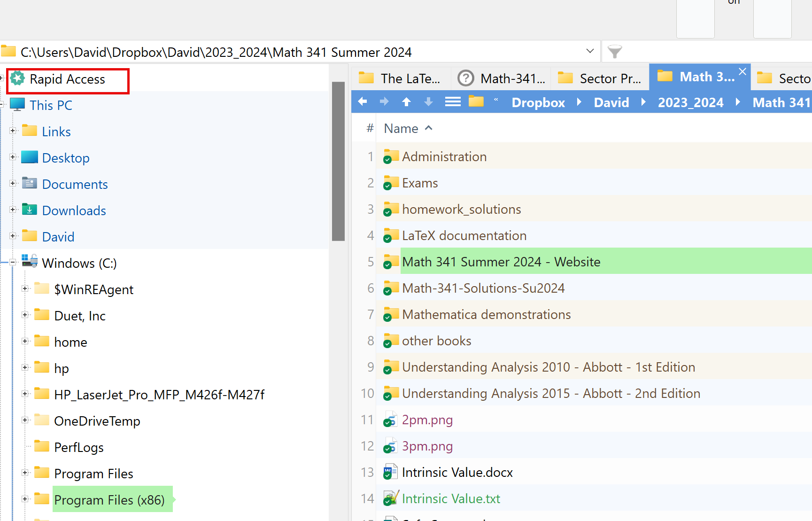Screen dimensions: 812x521
Task: Expand the Downloads tree node
Action: 13,210
